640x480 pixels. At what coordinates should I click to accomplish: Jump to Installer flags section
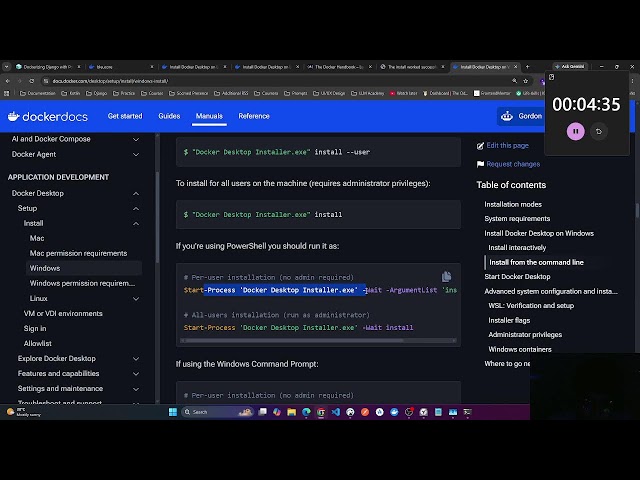509,320
